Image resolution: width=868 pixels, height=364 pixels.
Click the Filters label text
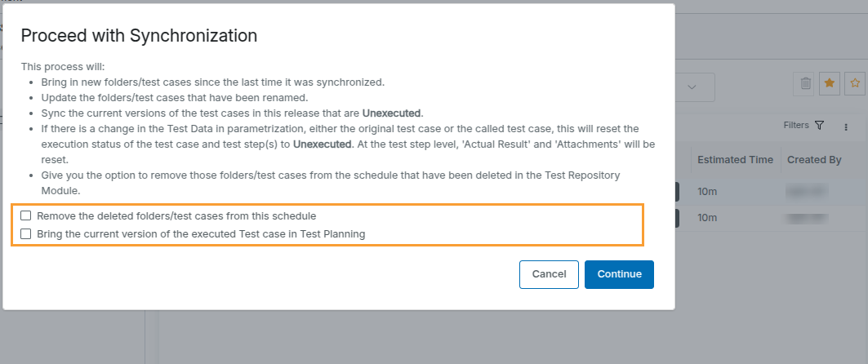pos(795,126)
